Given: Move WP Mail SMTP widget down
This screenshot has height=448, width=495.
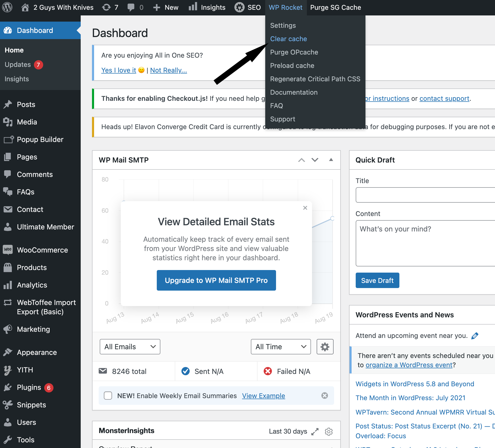Looking at the screenshot, I should [315, 160].
